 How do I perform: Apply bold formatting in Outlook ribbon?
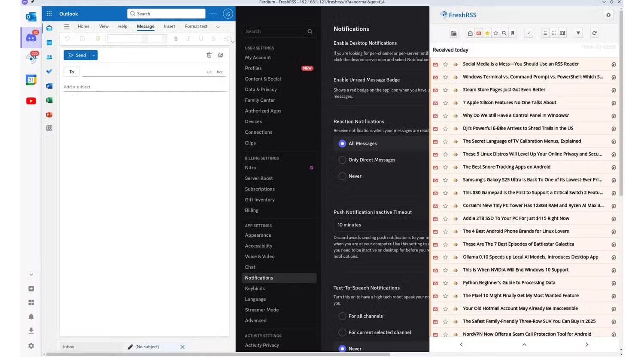(176, 39)
